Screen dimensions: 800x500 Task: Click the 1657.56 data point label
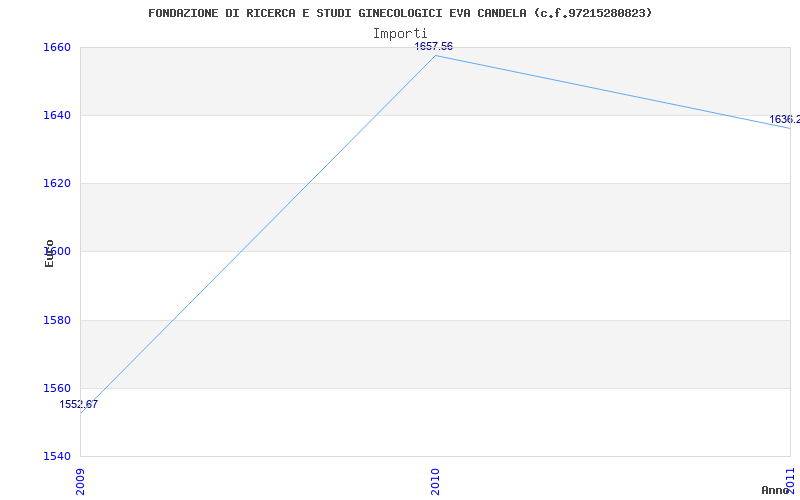click(433, 46)
